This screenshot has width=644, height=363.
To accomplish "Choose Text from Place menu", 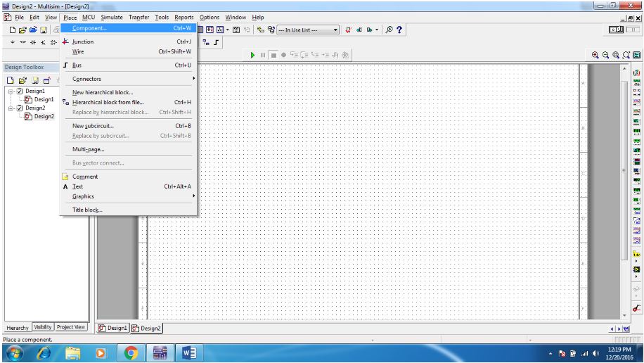I will coord(128,186).
